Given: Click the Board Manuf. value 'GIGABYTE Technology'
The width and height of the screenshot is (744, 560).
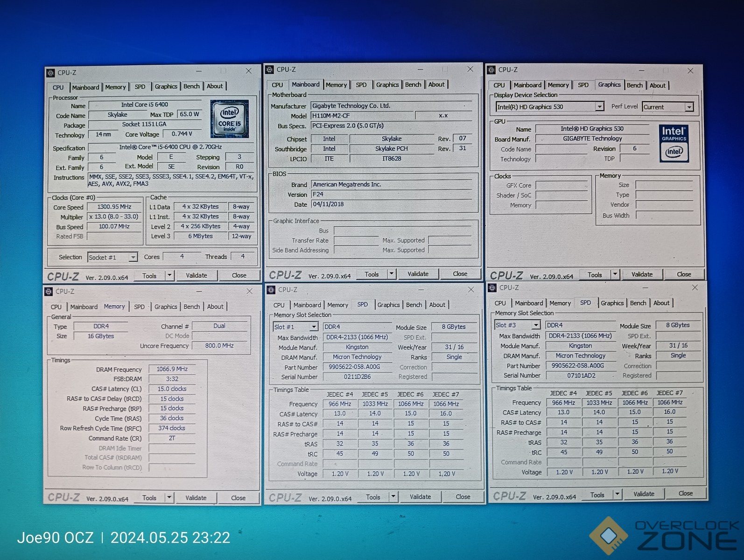Looking at the screenshot, I should point(592,139).
